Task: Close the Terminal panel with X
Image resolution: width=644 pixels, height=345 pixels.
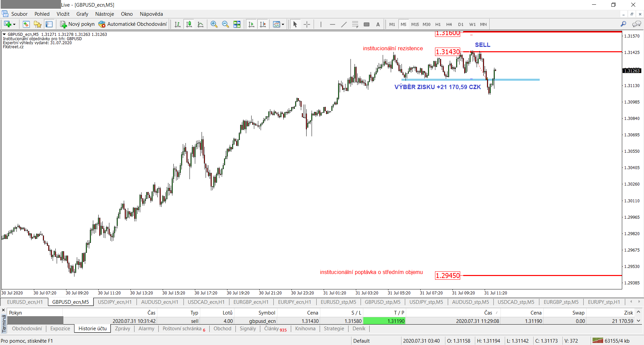Action: click(x=4, y=310)
